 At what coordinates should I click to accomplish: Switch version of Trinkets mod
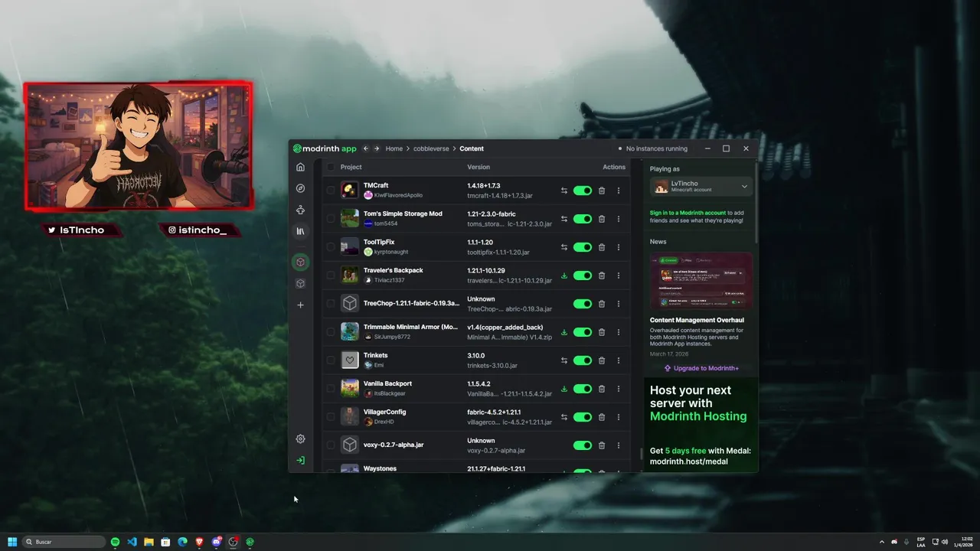pyautogui.click(x=564, y=360)
